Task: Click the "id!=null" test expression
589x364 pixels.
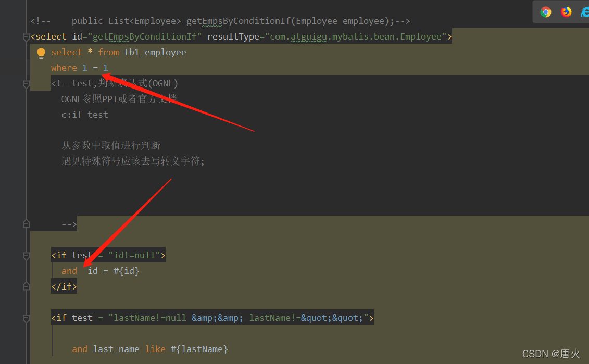Action: click(x=134, y=256)
